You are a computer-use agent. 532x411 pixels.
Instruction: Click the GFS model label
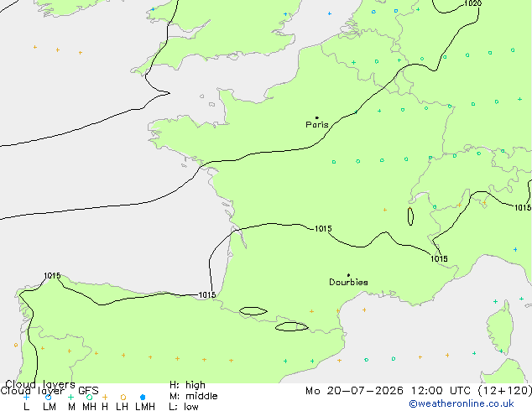click(x=88, y=391)
